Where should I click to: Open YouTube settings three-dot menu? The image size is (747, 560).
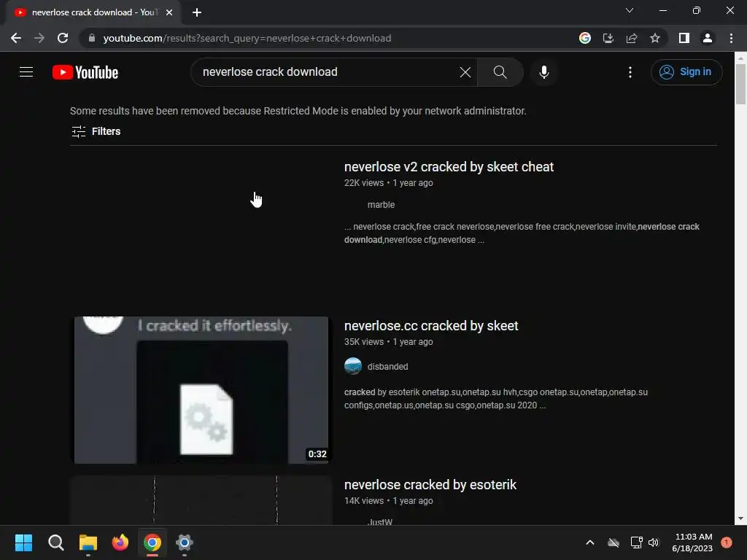[630, 72]
